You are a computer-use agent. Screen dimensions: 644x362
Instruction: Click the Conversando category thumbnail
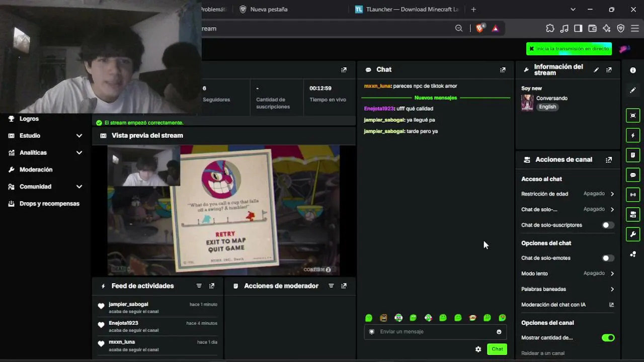(527, 103)
